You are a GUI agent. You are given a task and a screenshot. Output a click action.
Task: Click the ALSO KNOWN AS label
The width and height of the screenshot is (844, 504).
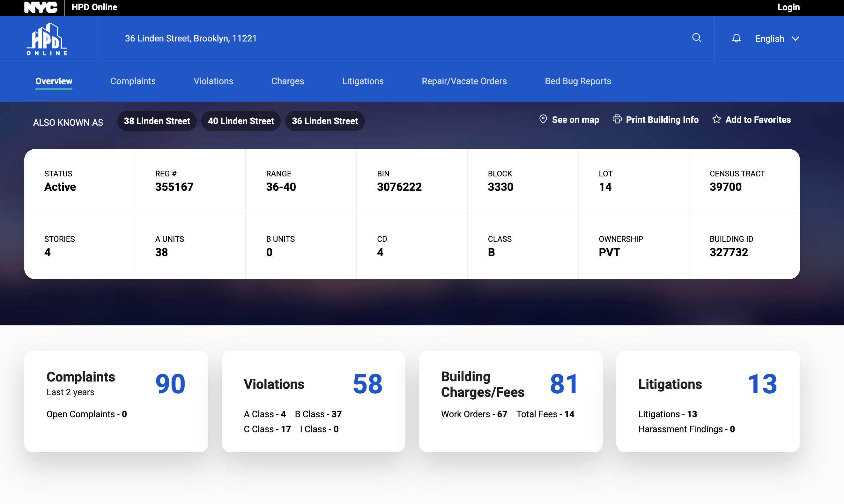pyautogui.click(x=68, y=122)
